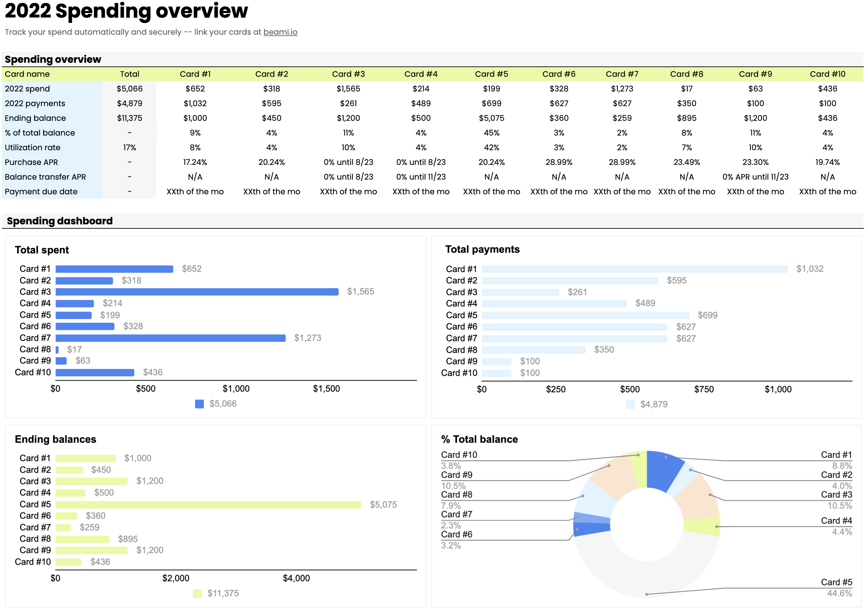Click the blue $5,066 legend swatch

point(199,404)
